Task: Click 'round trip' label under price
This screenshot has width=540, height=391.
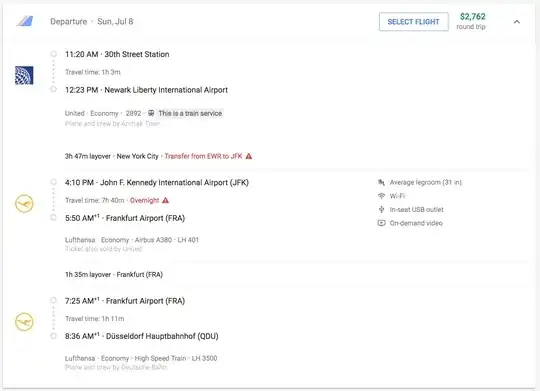Action: point(471,27)
